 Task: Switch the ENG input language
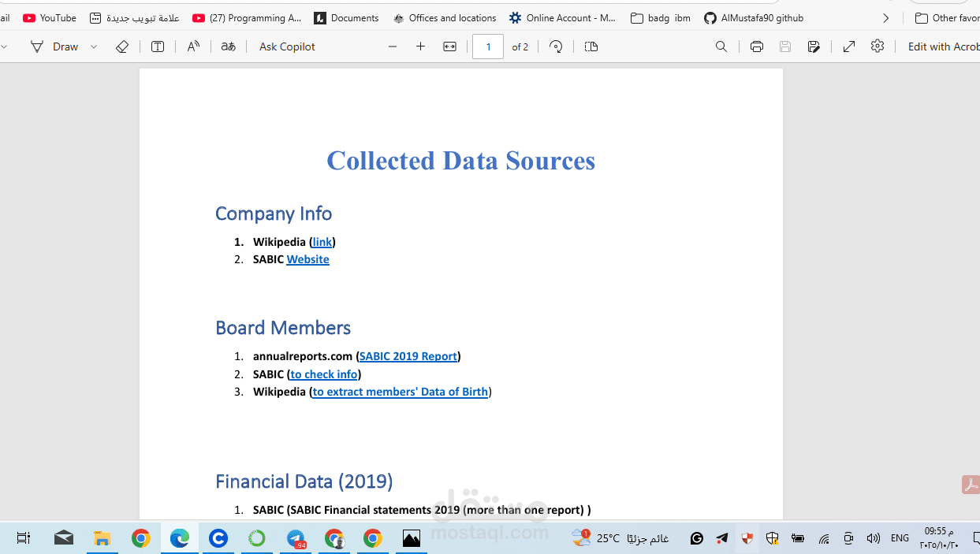click(900, 538)
